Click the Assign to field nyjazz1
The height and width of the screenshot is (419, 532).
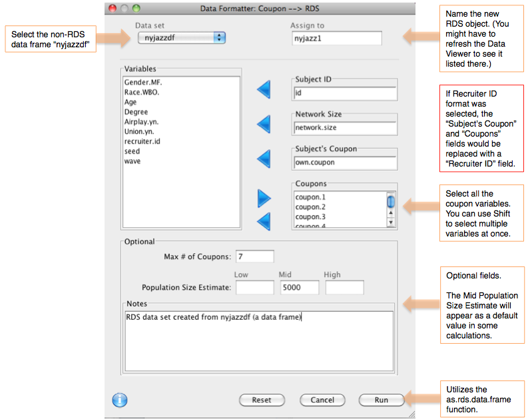pyautogui.click(x=336, y=39)
